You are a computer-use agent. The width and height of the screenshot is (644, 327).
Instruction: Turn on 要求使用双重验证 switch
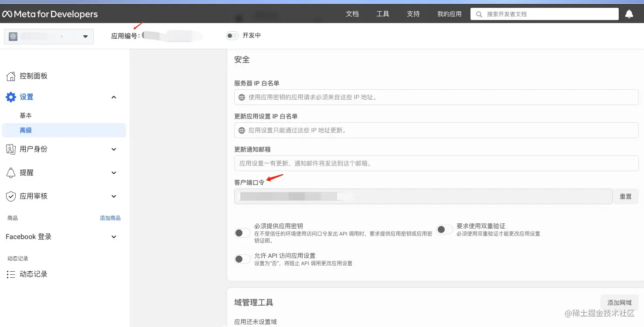point(445,229)
